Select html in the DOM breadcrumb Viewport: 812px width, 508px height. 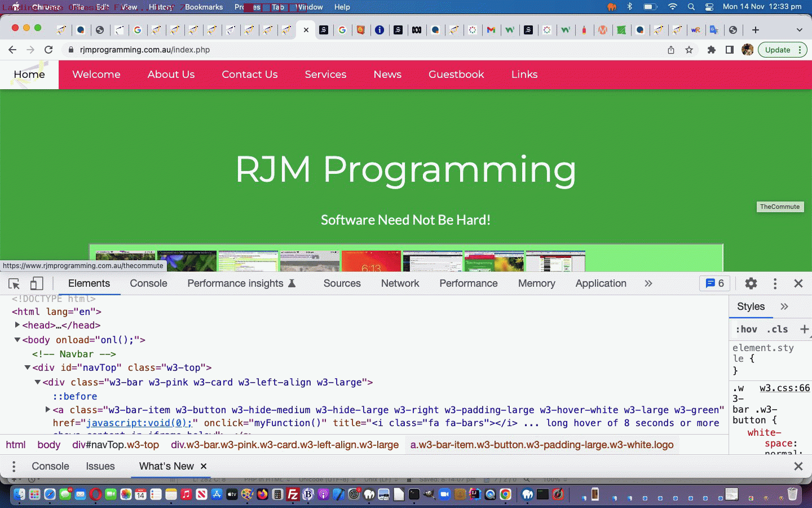pos(16,445)
